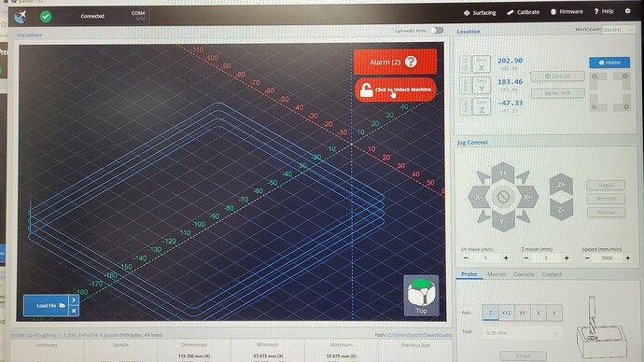Click the Speed mm/min input field
This screenshot has height=362, width=644.
tap(607, 258)
